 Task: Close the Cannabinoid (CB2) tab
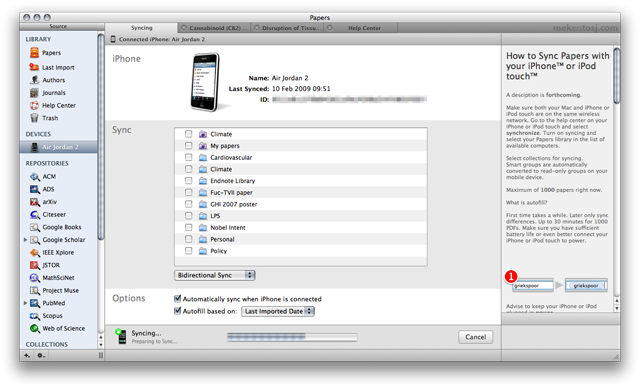point(184,28)
